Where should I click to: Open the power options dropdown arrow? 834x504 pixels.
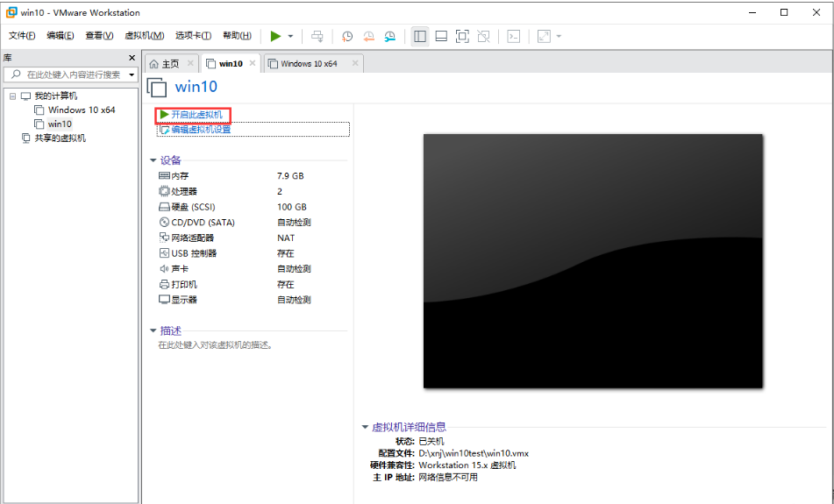pyautogui.click(x=290, y=36)
